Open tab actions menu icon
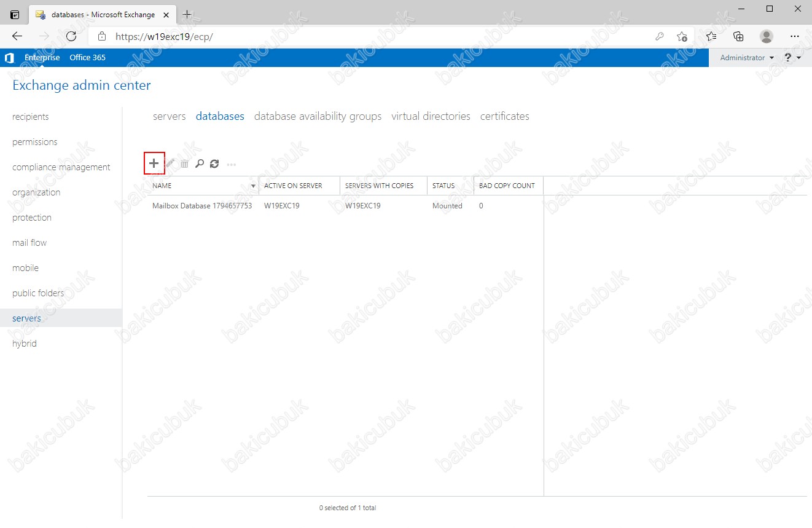The image size is (812, 528). click(15, 14)
